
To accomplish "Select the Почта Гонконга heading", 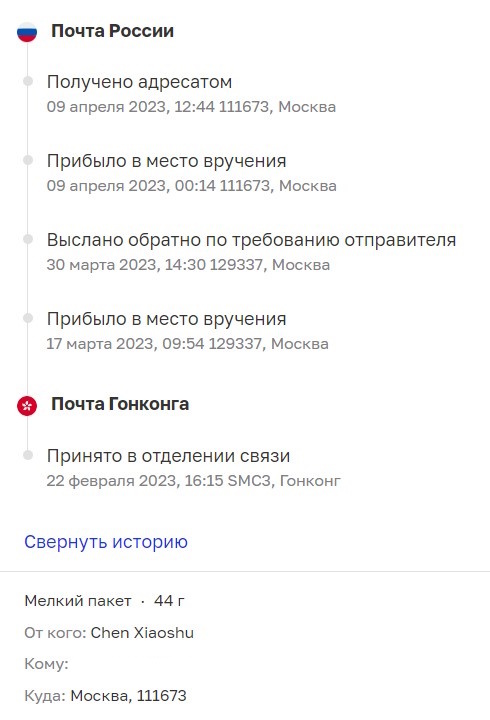I will [x=120, y=404].
